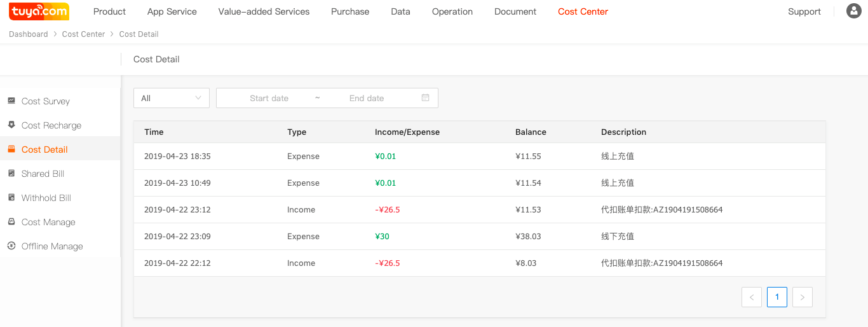Click the Withhold Bill sidebar icon
Viewport: 868px width, 327px height.
click(x=11, y=197)
